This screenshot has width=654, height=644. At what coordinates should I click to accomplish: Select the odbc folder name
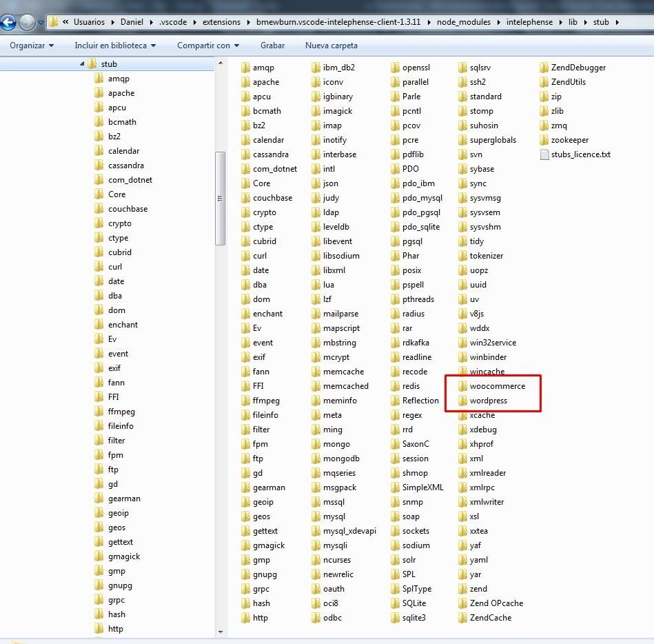pyautogui.click(x=332, y=618)
